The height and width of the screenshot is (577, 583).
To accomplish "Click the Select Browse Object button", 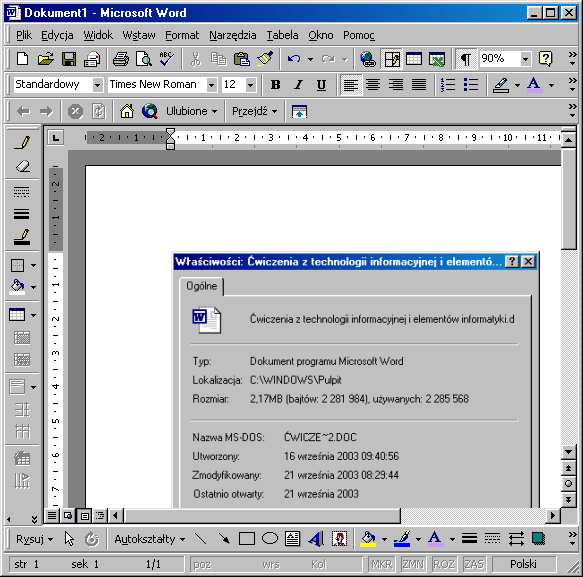I will (568, 483).
